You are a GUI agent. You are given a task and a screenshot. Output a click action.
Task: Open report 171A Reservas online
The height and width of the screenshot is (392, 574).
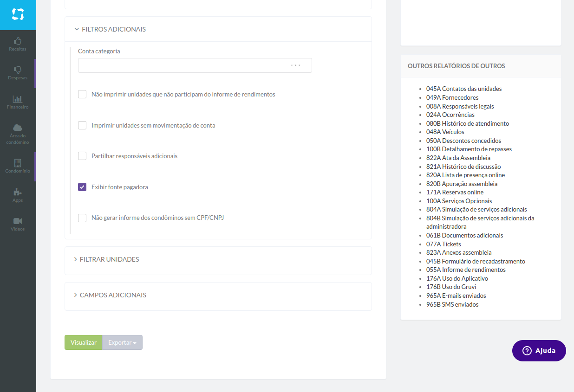[455, 192]
